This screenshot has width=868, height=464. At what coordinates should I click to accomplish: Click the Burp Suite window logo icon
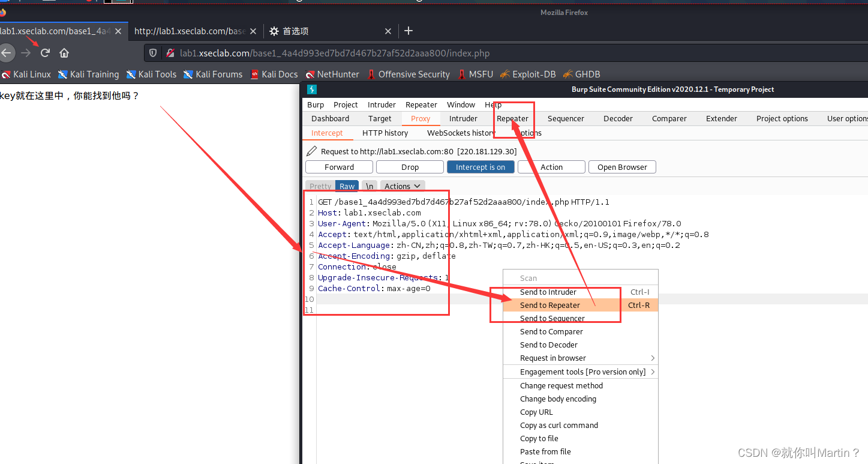[x=311, y=89]
